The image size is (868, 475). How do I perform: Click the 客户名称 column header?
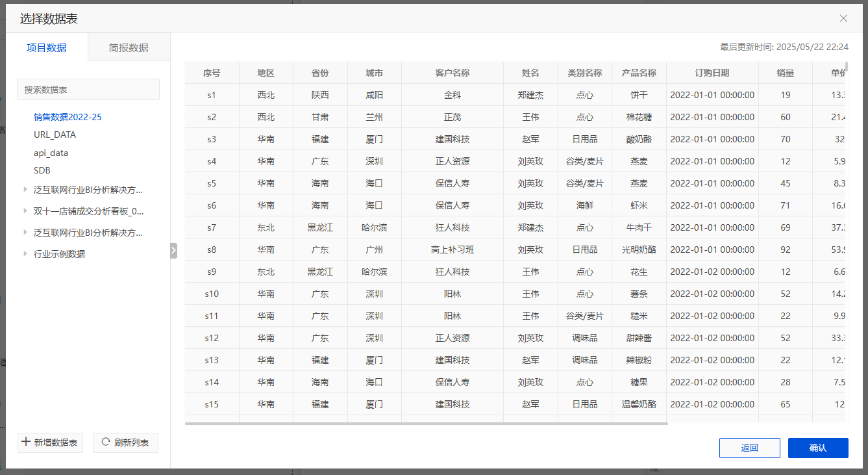(x=453, y=73)
